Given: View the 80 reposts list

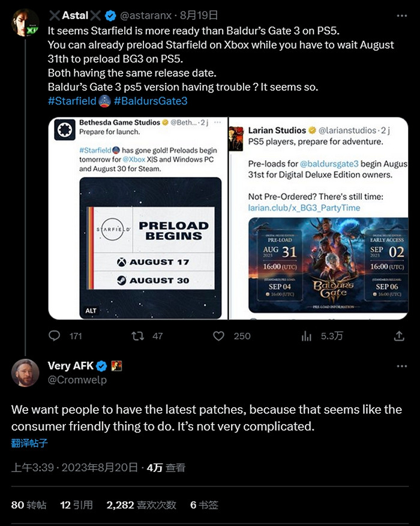Looking at the screenshot, I should pos(29,505).
